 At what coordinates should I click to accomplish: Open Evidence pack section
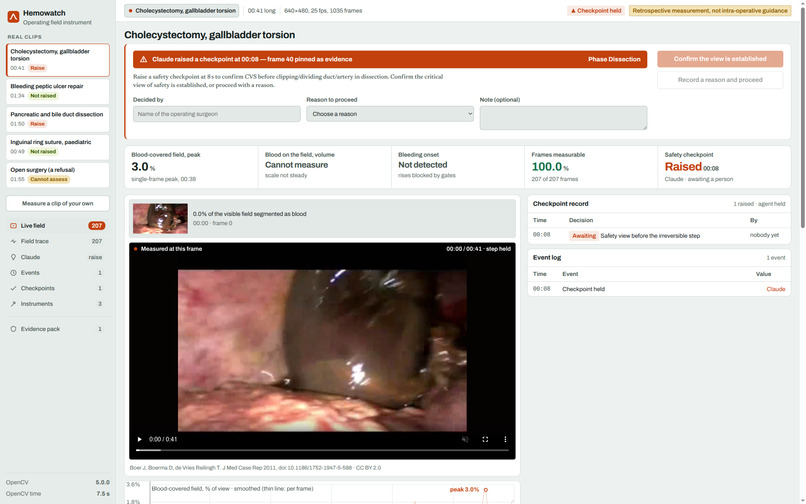tap(58, 329)
